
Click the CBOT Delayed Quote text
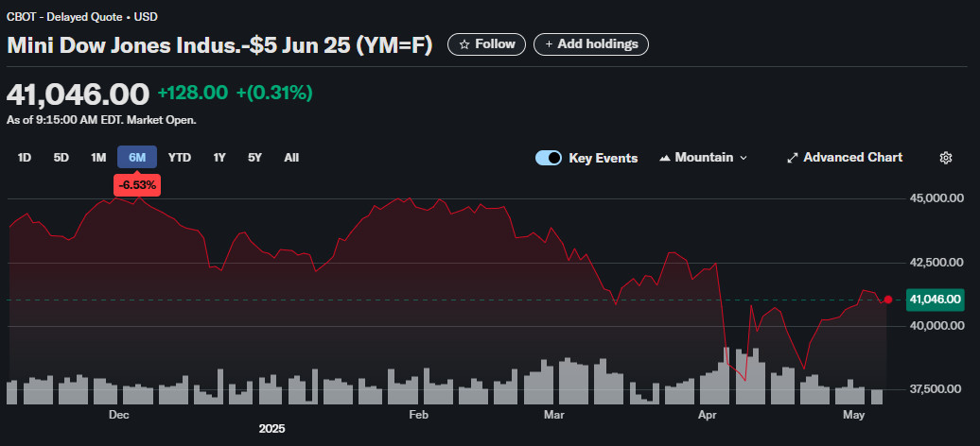82,17
